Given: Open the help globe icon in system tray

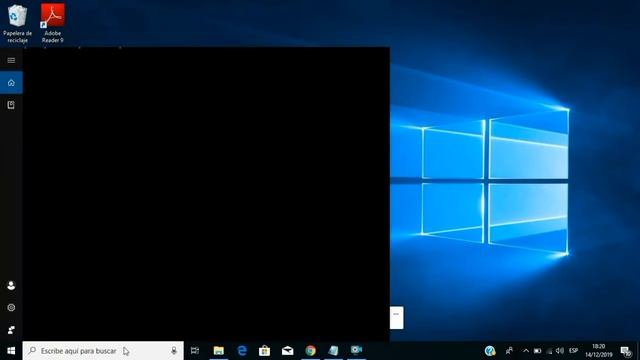Looking at the screenshot, I should (490, 351).
